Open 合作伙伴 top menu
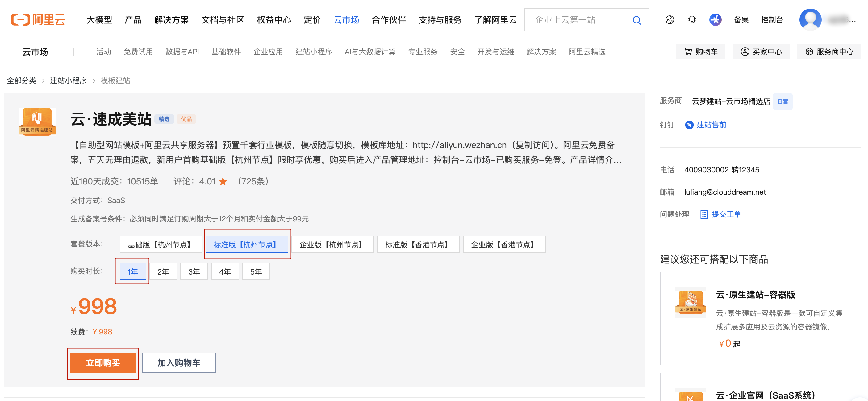 (x=389, y=20)
